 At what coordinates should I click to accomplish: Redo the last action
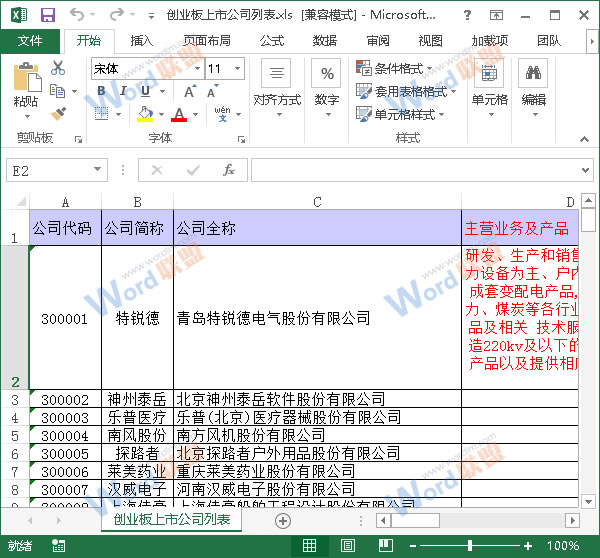(116, 15)
